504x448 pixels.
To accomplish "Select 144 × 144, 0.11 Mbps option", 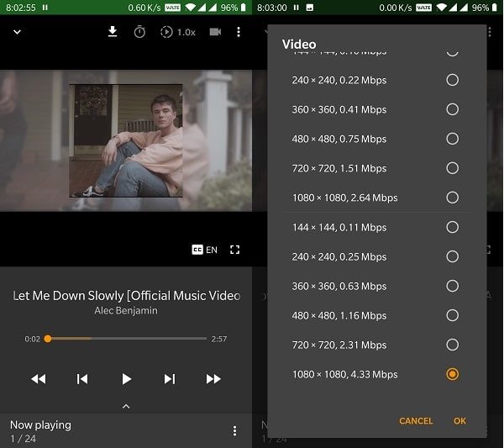I will tap(376, 227).
